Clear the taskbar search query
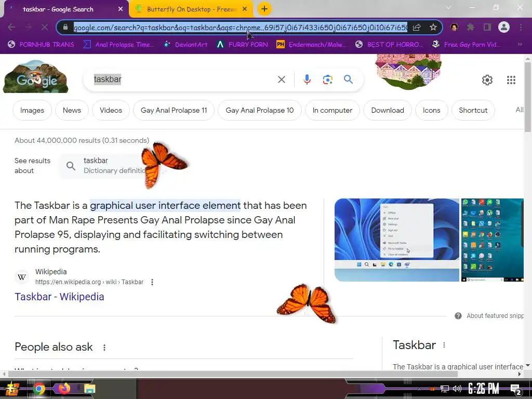 click(281, 79)
